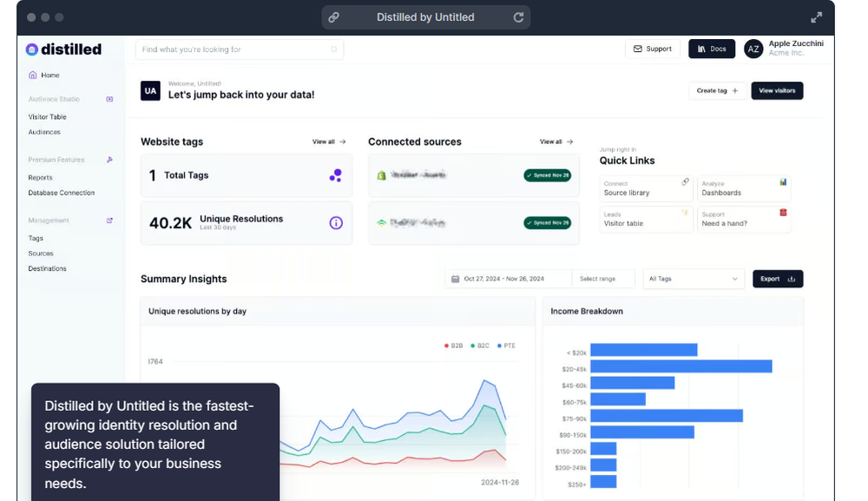This screenshot has width=868, height=501.
Task: Open Sources under Management
Action: 41,254
